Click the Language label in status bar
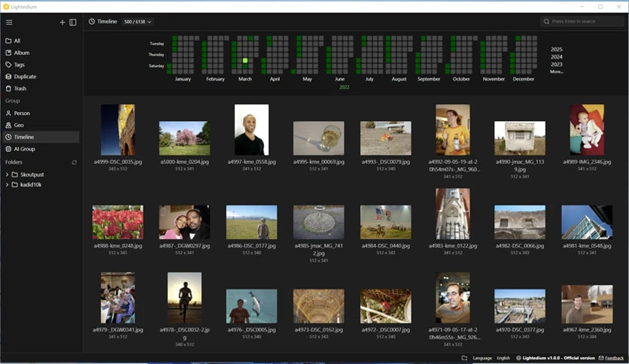Image resolution: width=629 pixels, height=364 pixels. [482, 358]
